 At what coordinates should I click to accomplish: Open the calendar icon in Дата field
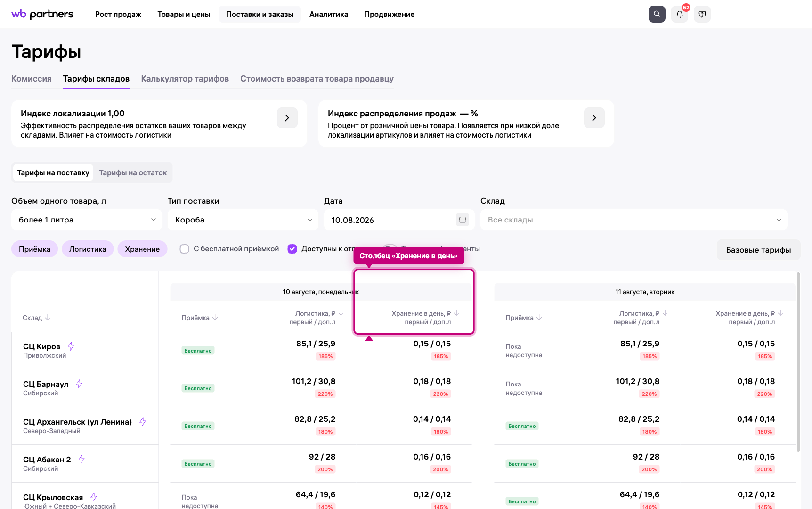click(x=463, y=220)
